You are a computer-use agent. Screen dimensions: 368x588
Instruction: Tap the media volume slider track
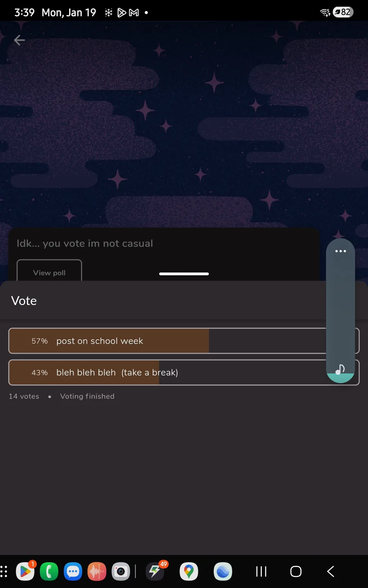tap(340, 310)
